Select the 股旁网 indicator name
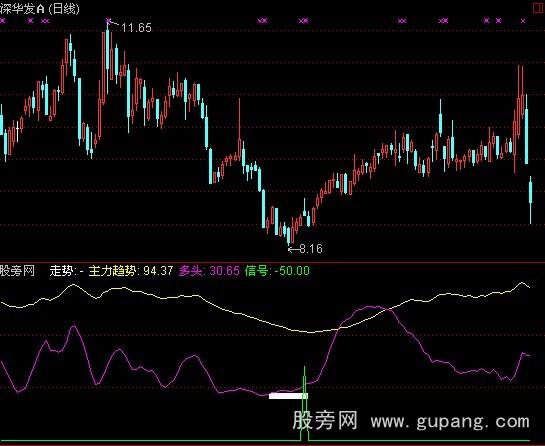 point(17,270)
